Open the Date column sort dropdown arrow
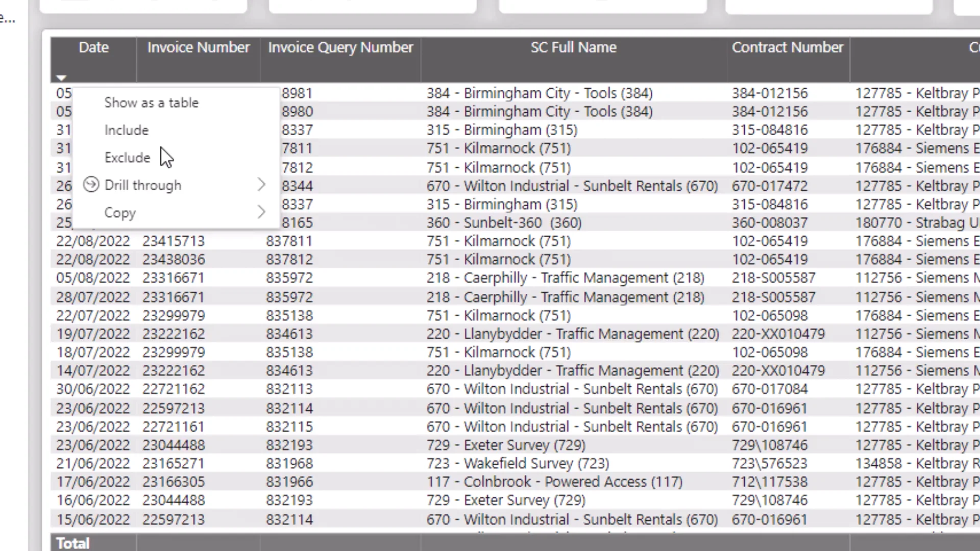This screenshot has width=980, height=551. (61, 77)
